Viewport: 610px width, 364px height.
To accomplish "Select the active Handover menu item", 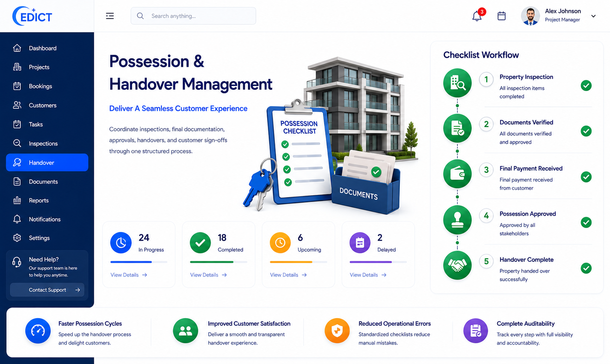I will pos(47,162).
